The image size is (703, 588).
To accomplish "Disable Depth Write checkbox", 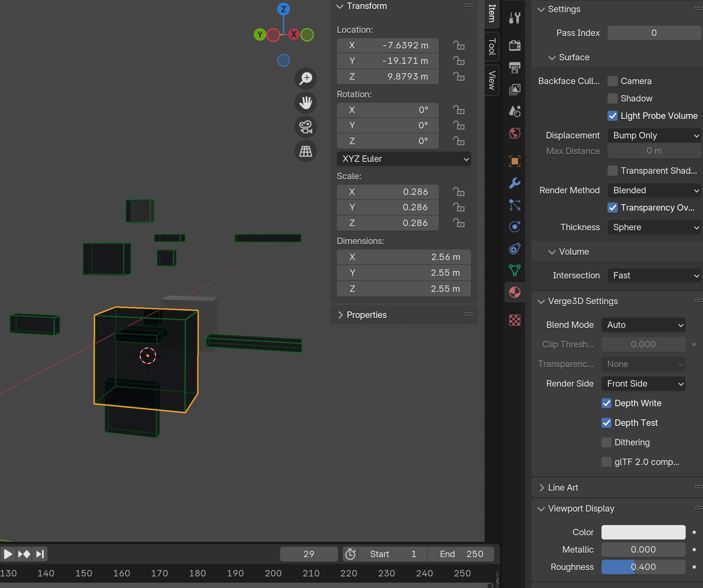I will click(x=606, y=403).
